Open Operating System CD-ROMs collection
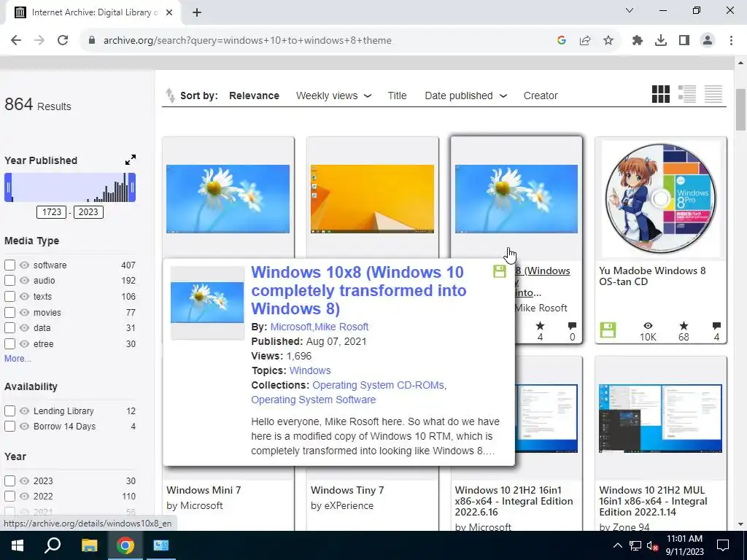 click(379, 385)
